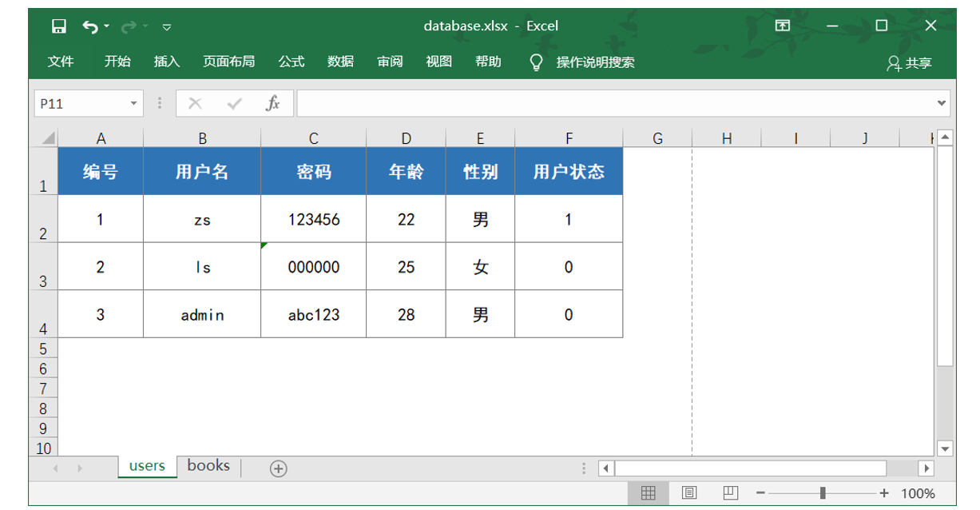Click the Cancel (X) icon in formula bar

click(x=196, y=102)
